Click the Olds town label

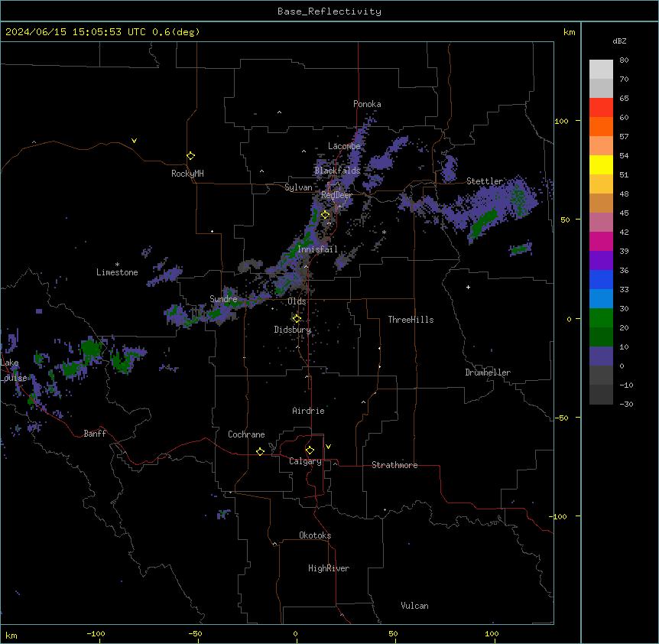click(x=297, y=301)
